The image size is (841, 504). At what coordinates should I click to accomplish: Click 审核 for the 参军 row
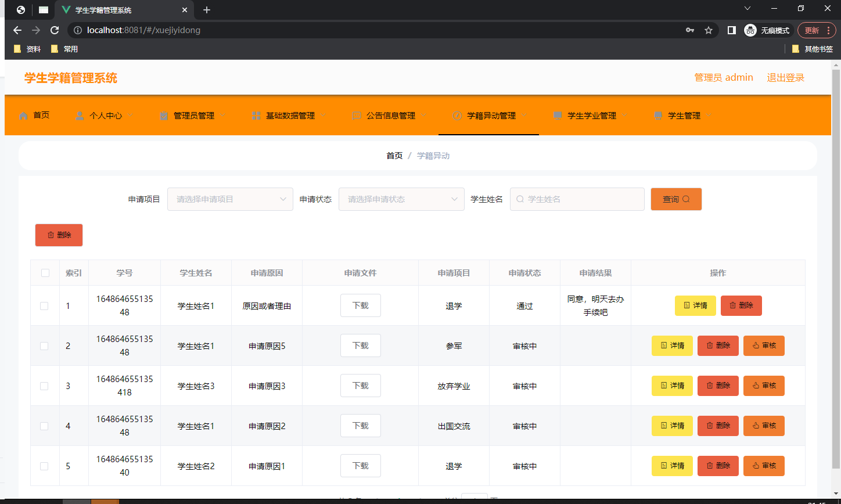(x=764, y=346)
